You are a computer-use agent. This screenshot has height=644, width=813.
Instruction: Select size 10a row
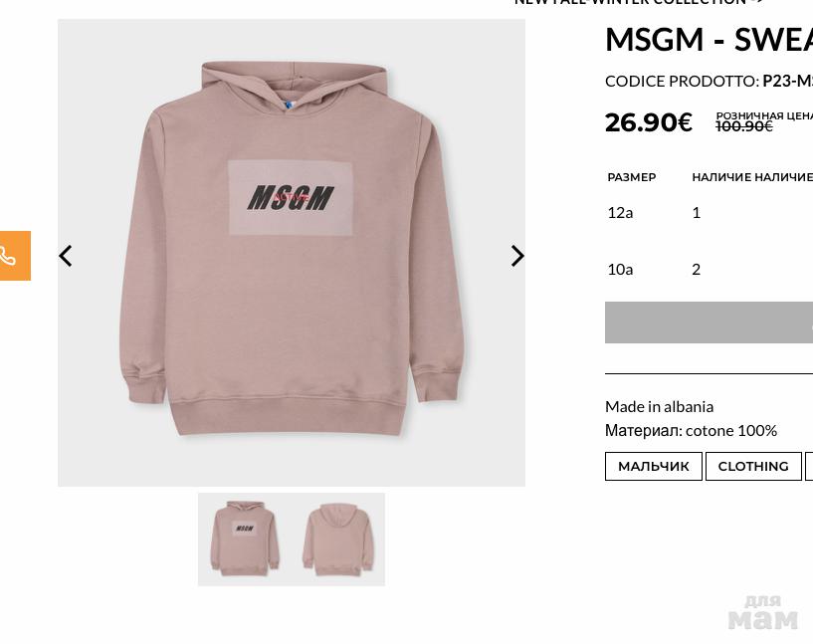point(709,269)
